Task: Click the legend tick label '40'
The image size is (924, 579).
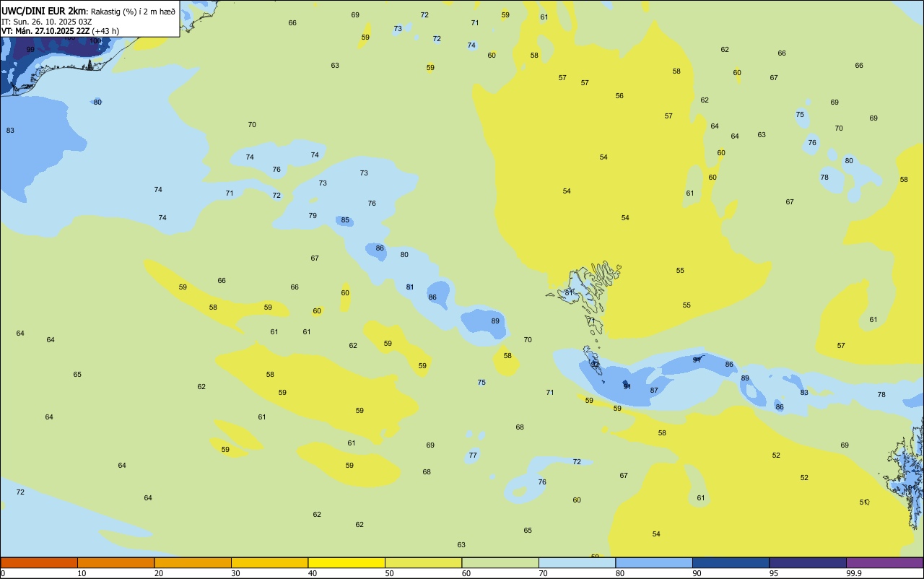Action: pyautogui.click(x=313, y=573)
